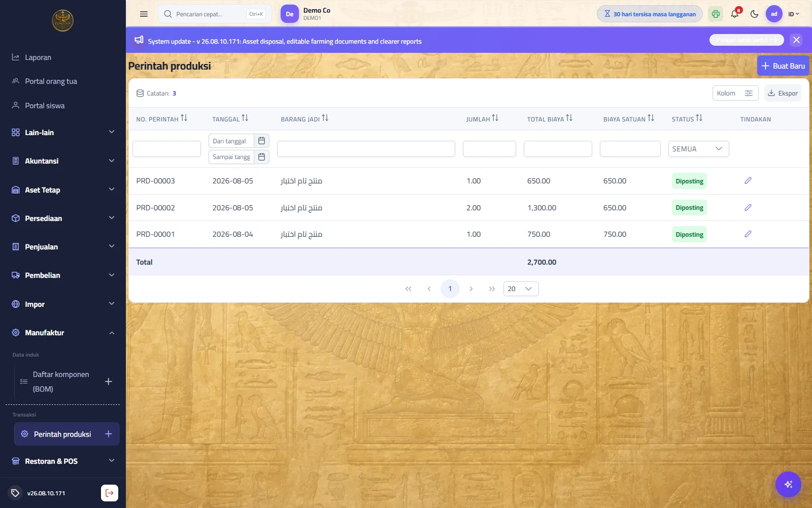Select page 1 in pagination

(x=450, y=289)
